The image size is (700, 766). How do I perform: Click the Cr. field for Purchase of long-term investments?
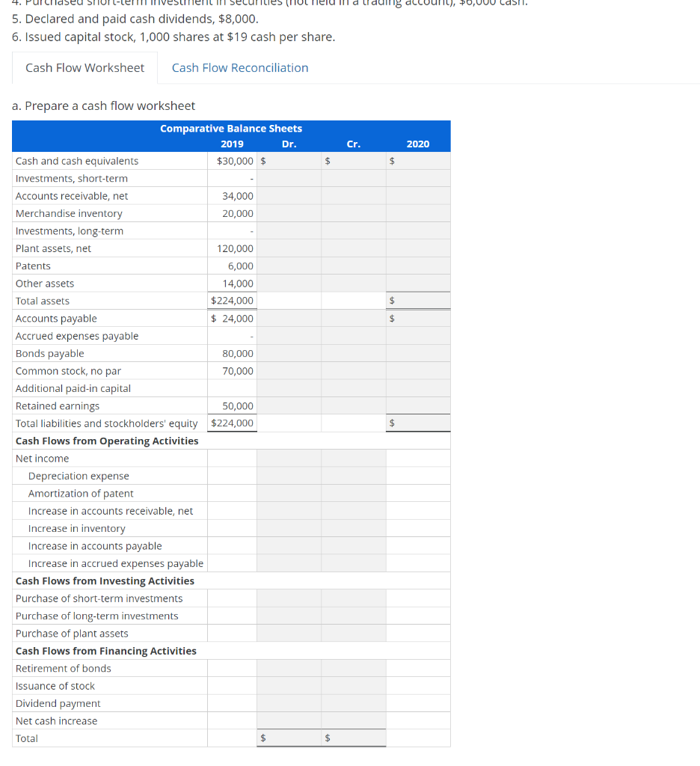354,616
